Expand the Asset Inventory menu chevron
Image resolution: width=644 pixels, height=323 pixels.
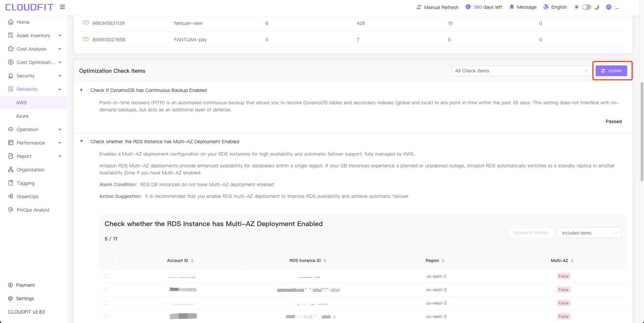60,36
